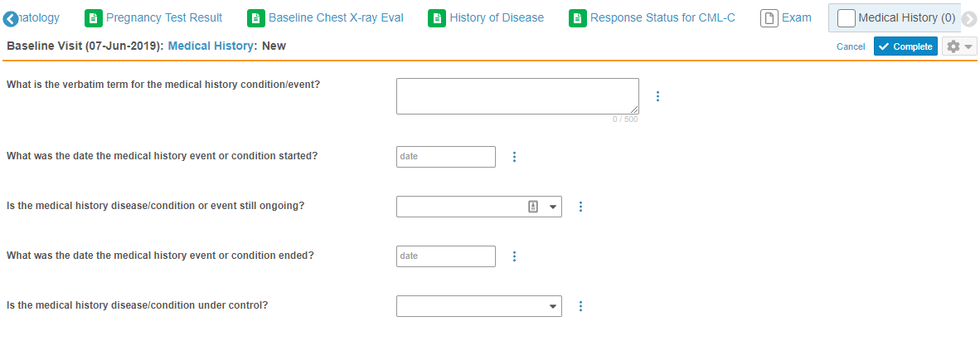Open kebab menu beside start date field
The image size is (980, 346).
[x=514, y=157]
